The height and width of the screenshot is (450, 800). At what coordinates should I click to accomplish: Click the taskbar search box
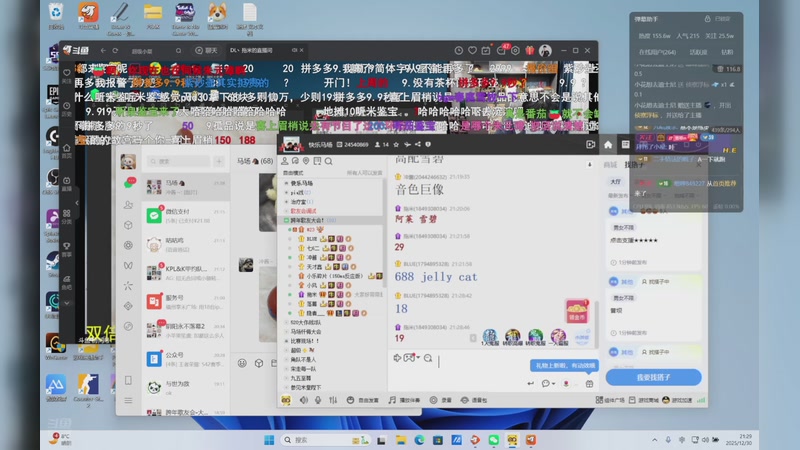[x=326, y=440]
